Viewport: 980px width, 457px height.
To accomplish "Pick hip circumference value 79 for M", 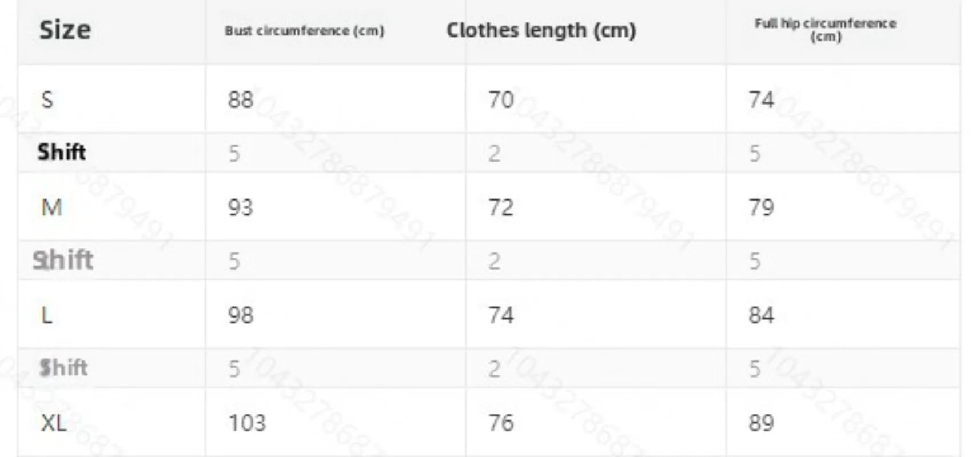I will pyautogui.click(x=761, y=207).
